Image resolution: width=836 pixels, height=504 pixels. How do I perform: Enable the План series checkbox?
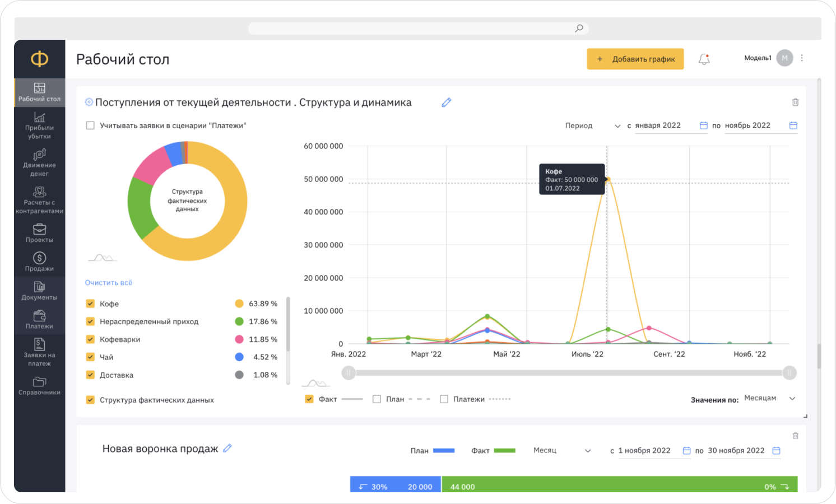point(377,399)
